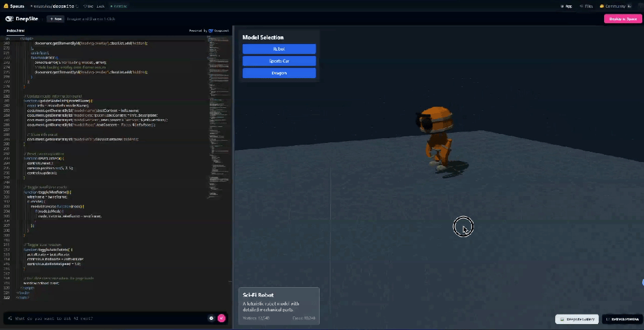The image size is (644, 330).
Task: Click into the ask AI input field
Action: point(109,319)
